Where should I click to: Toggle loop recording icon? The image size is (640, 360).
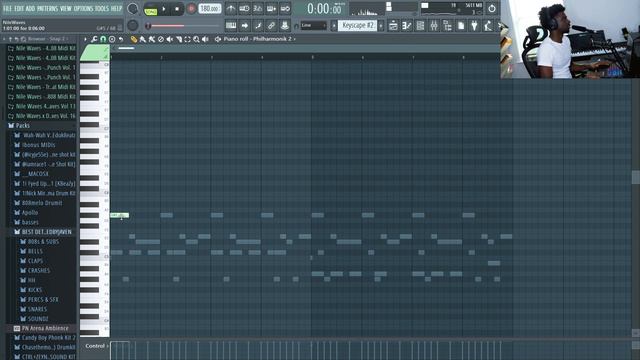[285, 8]
